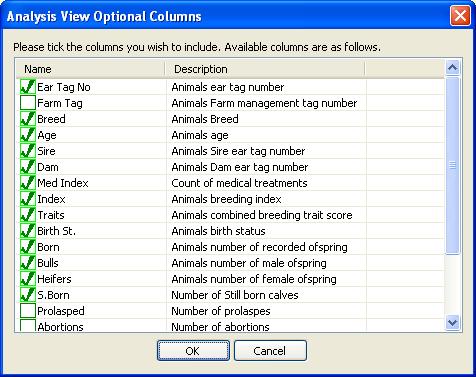476x377 pixels.
Task: Click the Description column header
Action: tap(265, 69)
